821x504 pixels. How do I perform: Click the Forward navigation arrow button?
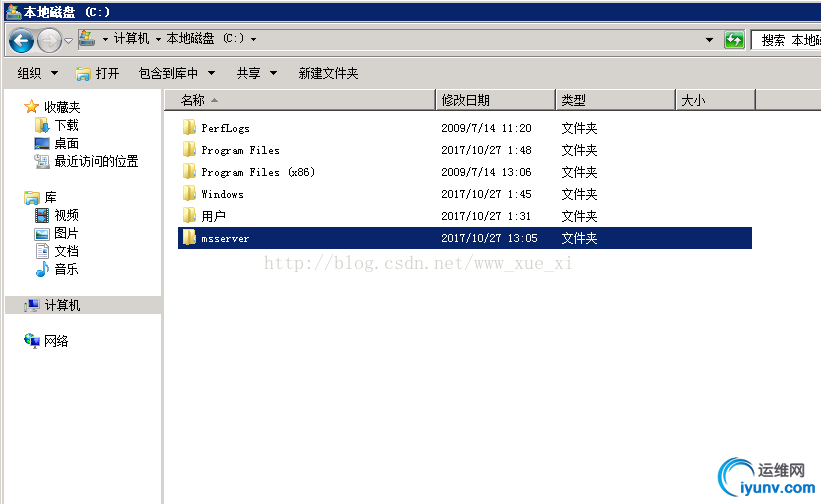(50, 40)
